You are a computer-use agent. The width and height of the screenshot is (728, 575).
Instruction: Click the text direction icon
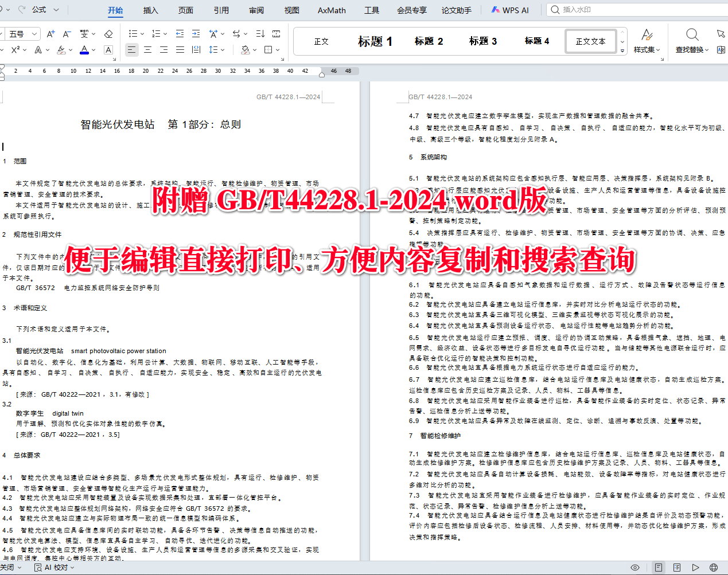(x=236, y=34)
